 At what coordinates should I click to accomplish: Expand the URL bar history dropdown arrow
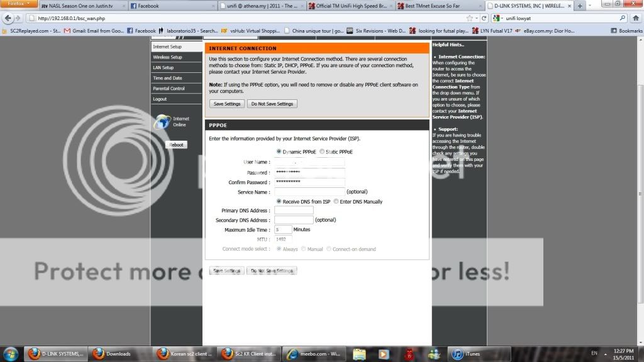[x=478, y=18]
